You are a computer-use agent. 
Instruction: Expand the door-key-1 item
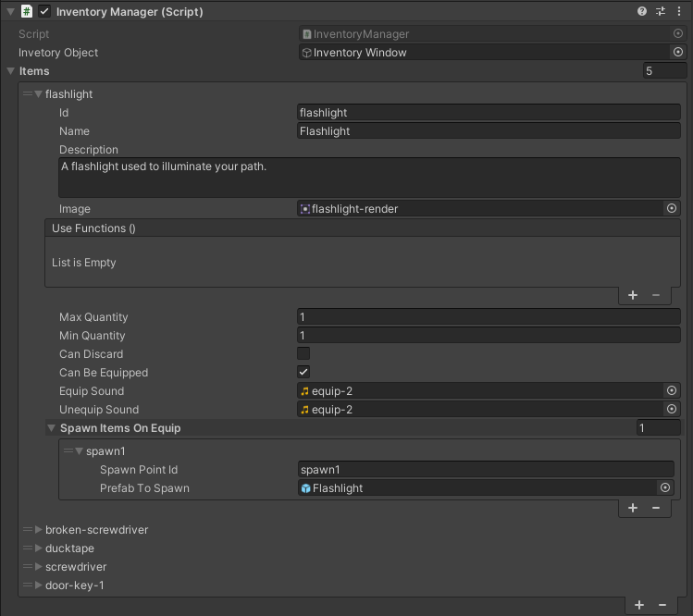tap(38, 585)
